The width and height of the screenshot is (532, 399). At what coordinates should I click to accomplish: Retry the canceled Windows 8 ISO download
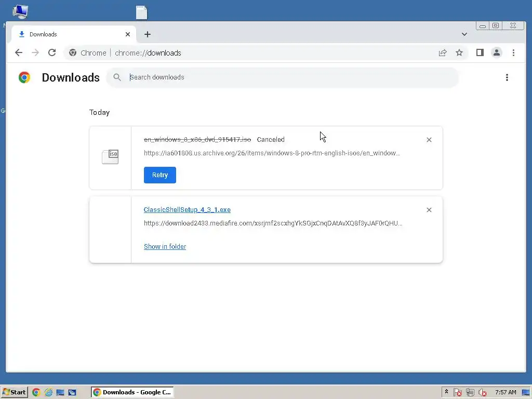pyautogui.click(x=160, y=175)
